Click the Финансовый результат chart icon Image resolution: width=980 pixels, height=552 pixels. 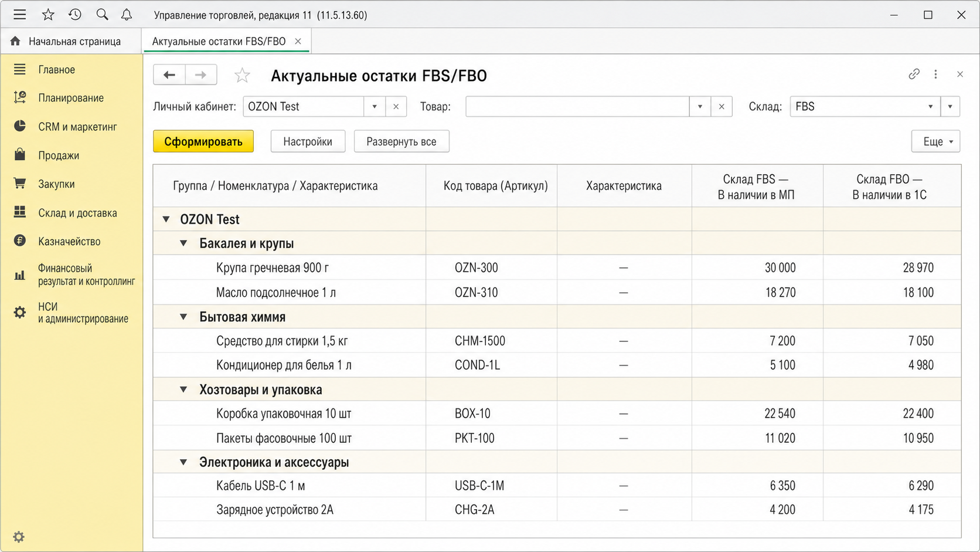point(20,275)
